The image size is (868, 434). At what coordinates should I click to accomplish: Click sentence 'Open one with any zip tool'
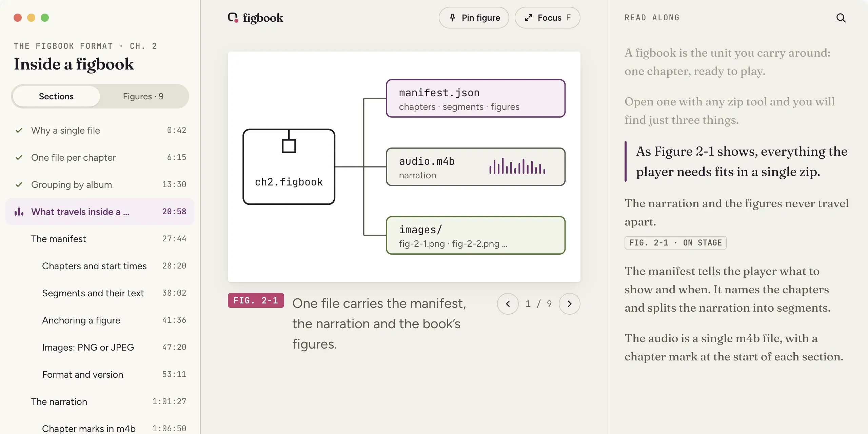730,111
